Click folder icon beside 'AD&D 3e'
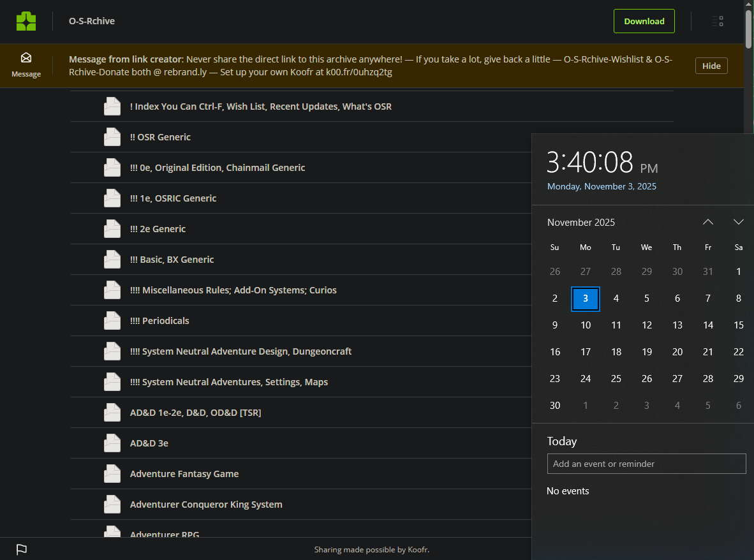754x560 pixels. [x=112, y=443]
